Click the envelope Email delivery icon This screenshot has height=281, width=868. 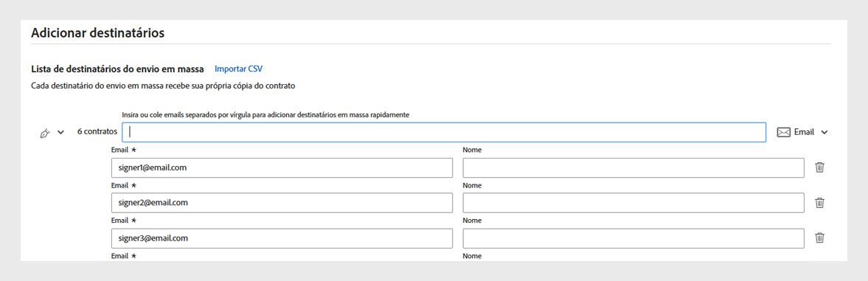pyautogui.click(x=783, y=132)
